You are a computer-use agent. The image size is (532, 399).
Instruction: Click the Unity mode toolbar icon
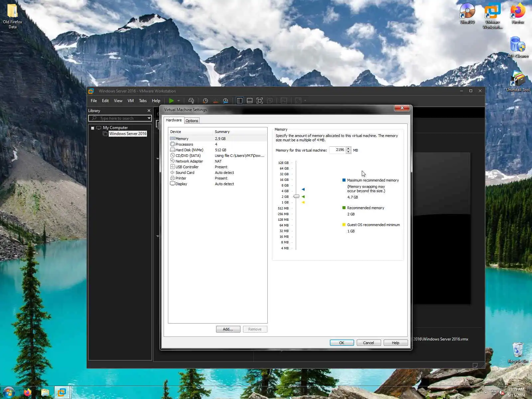click(x=270, y=101)
